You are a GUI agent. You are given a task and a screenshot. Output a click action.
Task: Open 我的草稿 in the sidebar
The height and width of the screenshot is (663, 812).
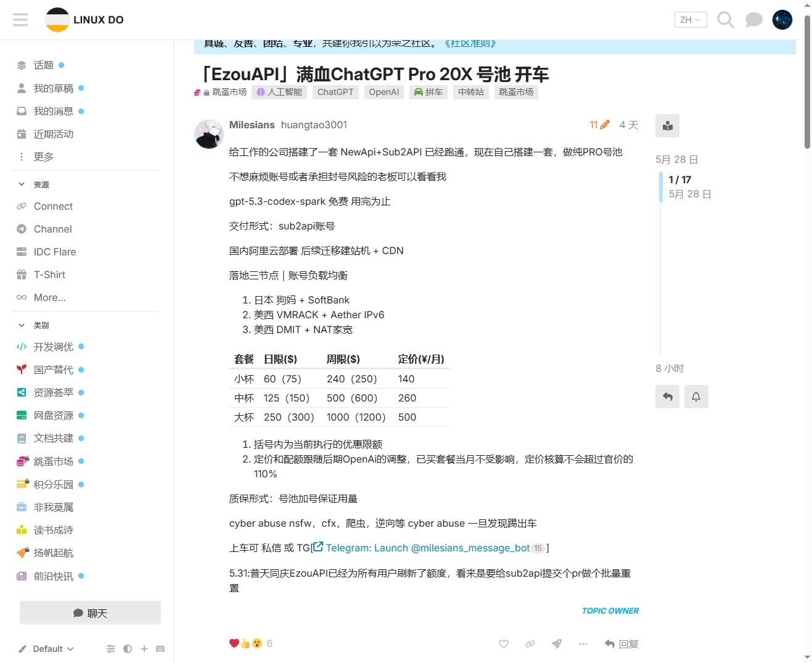point(53,88)
